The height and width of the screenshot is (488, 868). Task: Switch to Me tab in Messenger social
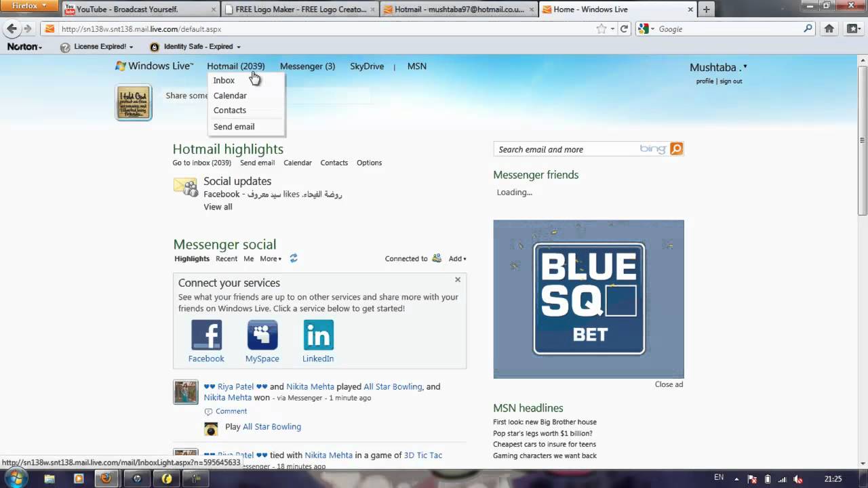pos(249,258)
